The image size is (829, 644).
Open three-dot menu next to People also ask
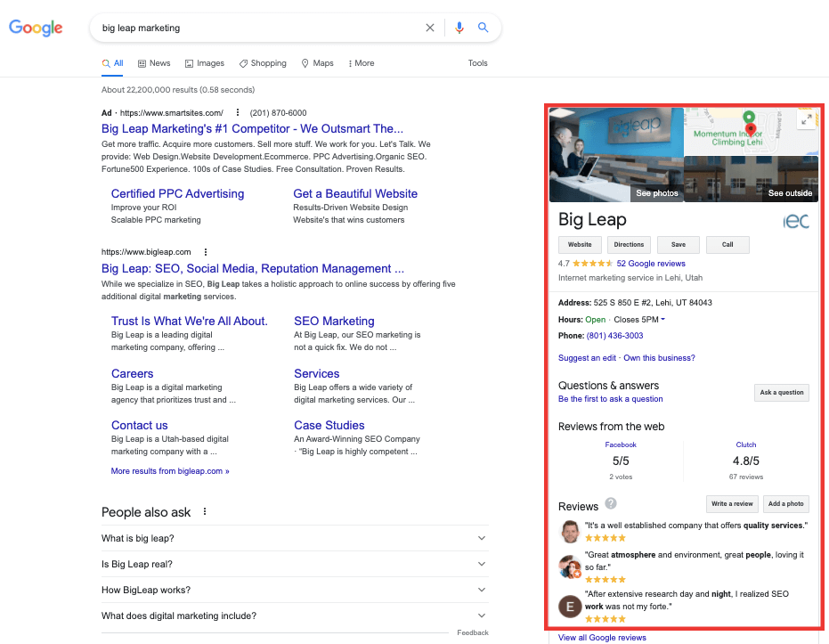point(205,511)
